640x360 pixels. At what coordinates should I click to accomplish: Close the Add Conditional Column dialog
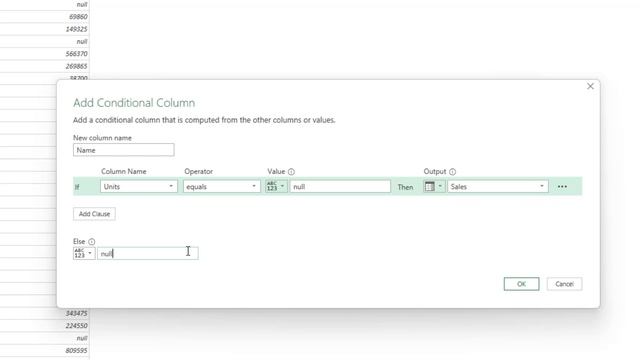(x=590, y=86)
